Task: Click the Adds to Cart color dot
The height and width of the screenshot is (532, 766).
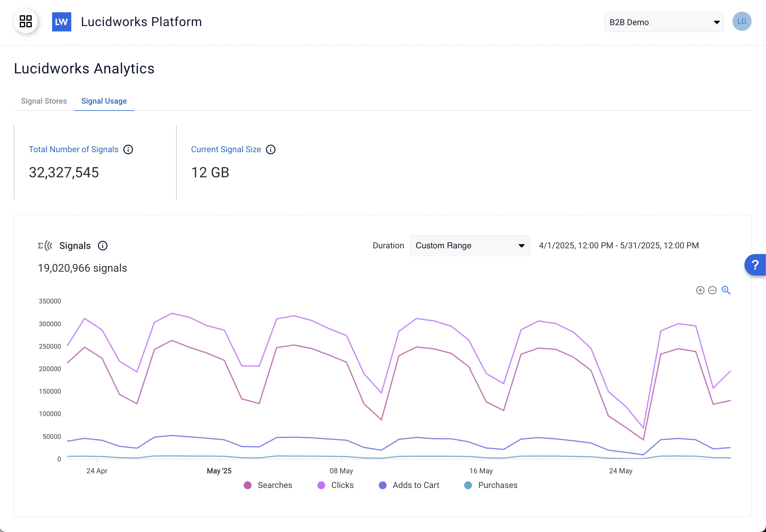Action: [382, 485]
